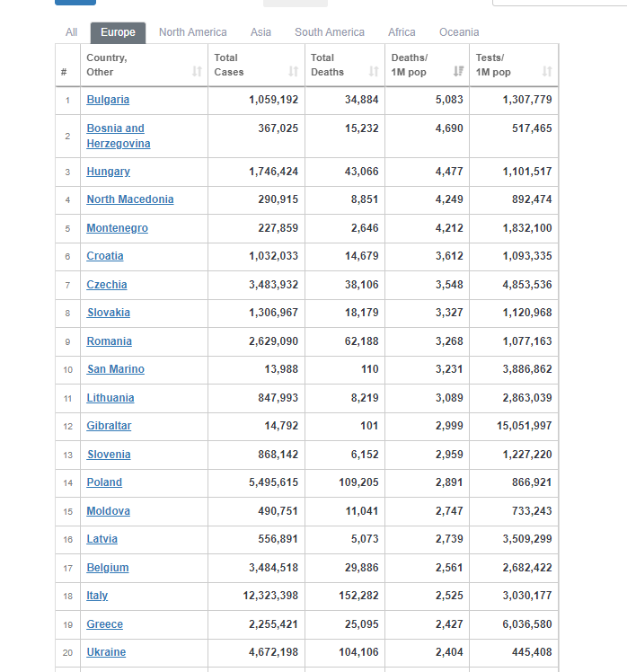627x672 pixels.
Task: Click the Total Cases sort arrows
Action: 293,72
